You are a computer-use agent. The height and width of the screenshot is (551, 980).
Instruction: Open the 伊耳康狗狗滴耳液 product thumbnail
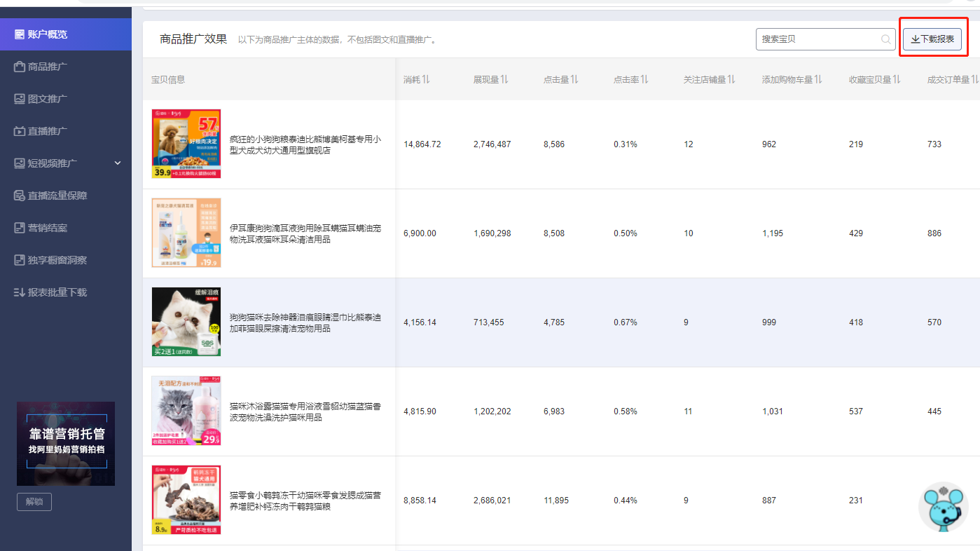(x=186, y=233)
